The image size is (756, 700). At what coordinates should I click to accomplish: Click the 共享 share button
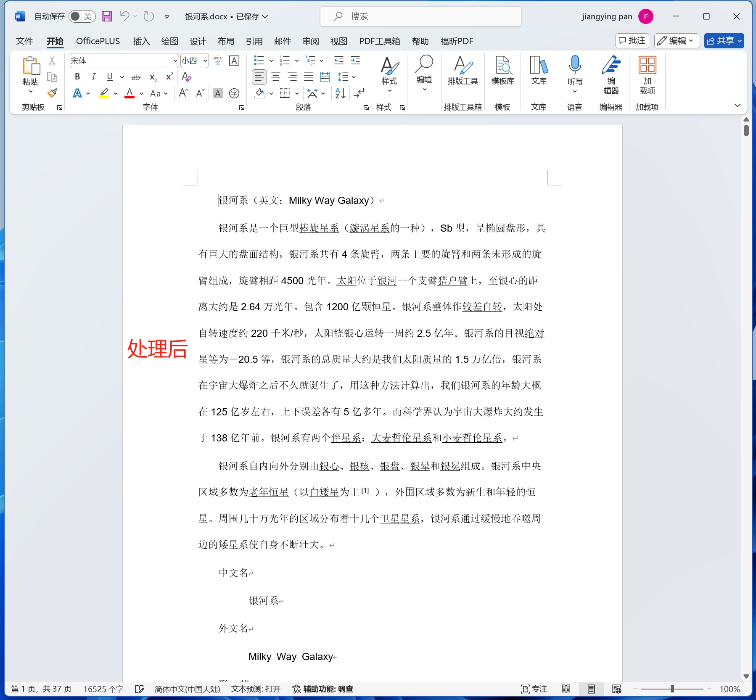coord(724,41)
